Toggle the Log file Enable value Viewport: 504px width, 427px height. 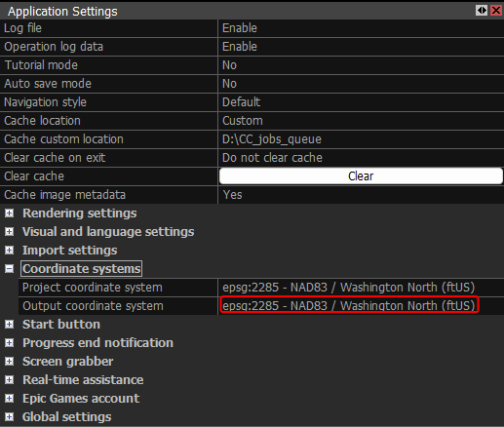pos(361,28)
